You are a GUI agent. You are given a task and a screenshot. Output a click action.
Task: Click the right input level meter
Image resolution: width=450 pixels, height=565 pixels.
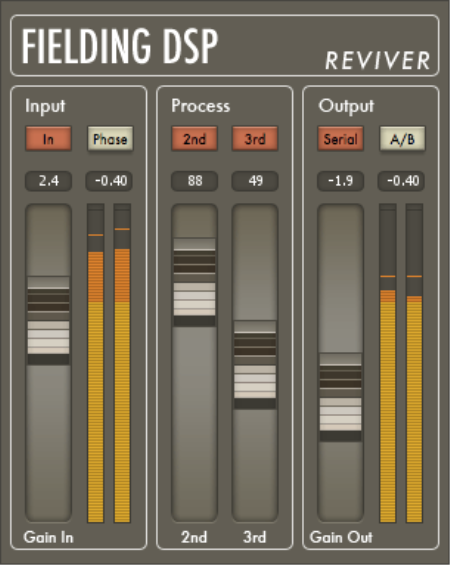(x=122, y=363)
